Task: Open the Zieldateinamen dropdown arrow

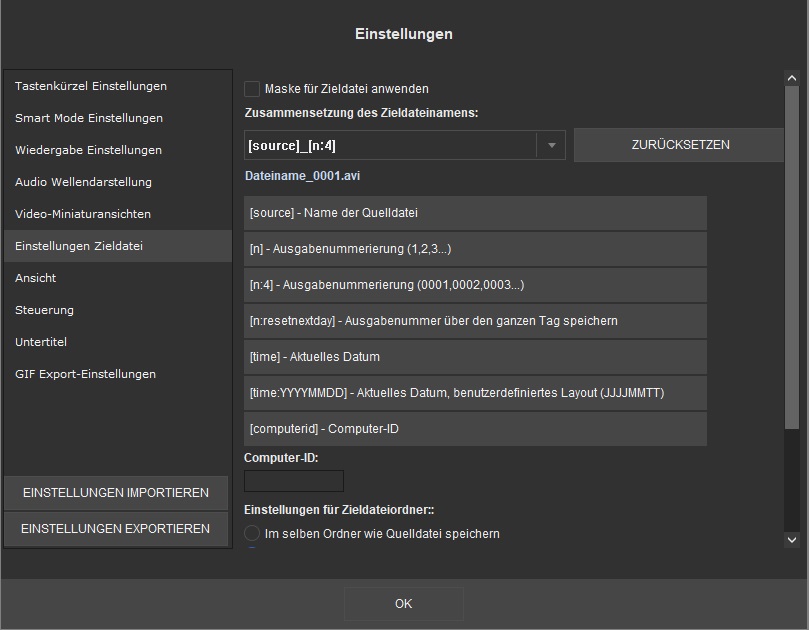Action: point(551,145)
